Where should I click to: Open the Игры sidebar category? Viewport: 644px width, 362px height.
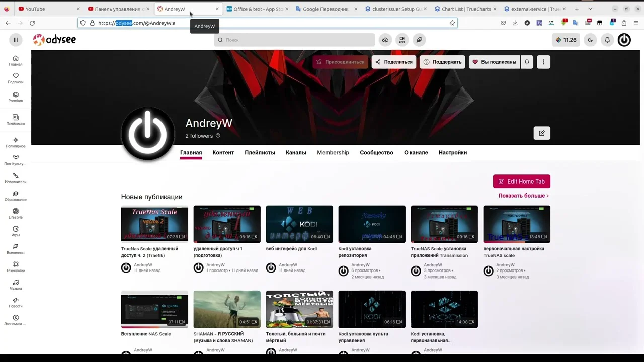[16, 231]
